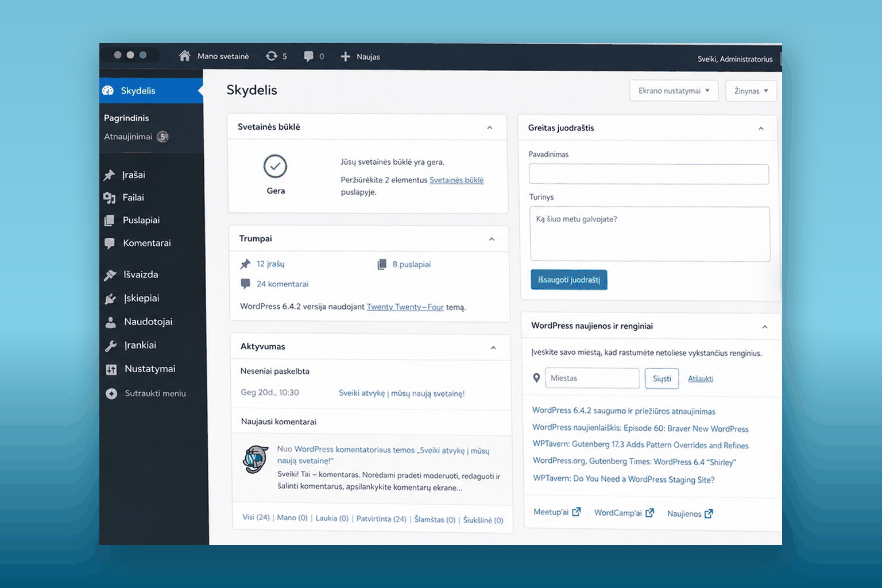Open the 24 komentarai count link

283,284
